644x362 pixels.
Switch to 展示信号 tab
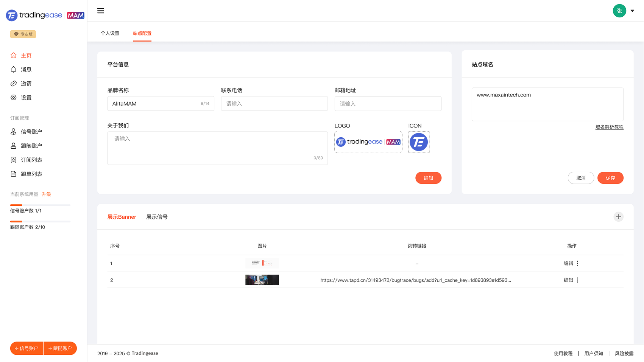(x=157, y=217)
